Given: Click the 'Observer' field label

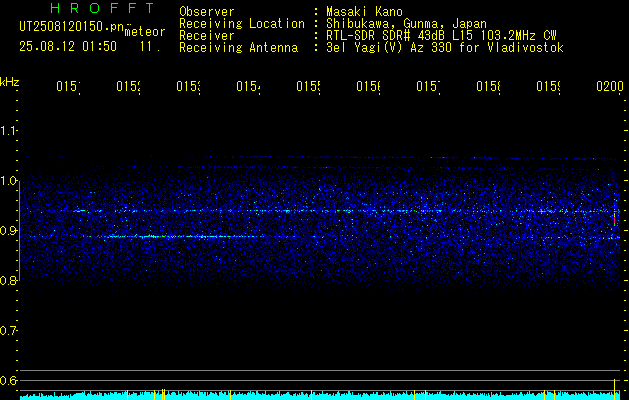Looking at the screenshot, I should coord(207,11).
